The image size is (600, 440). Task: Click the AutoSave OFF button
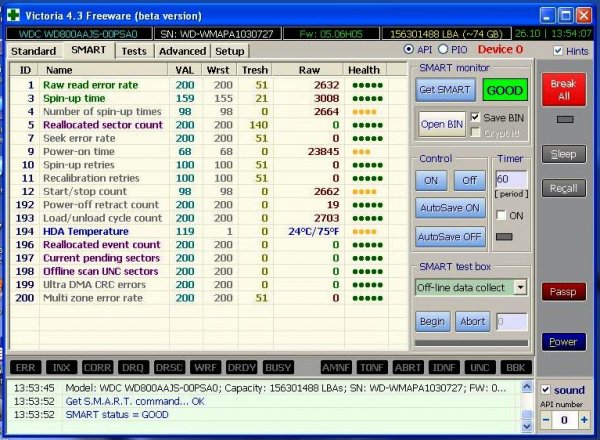coord(450,237)
